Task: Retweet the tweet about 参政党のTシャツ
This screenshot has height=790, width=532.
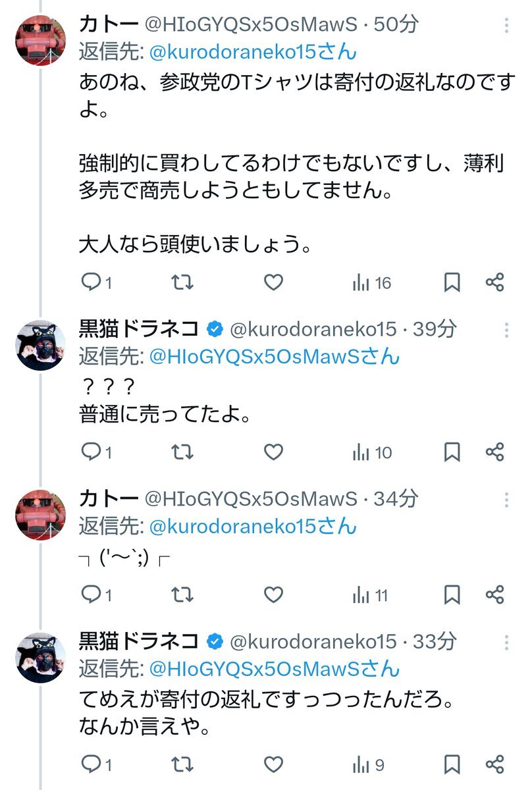Action: coord(182,282)
